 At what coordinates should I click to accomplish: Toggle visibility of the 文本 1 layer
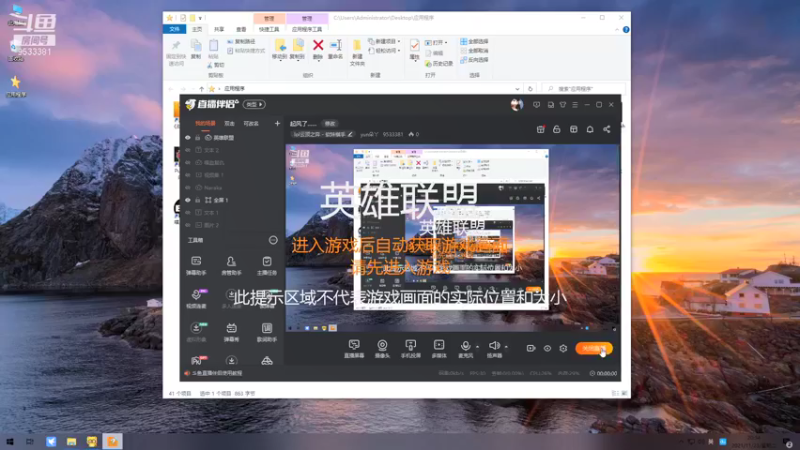point(188,212)
